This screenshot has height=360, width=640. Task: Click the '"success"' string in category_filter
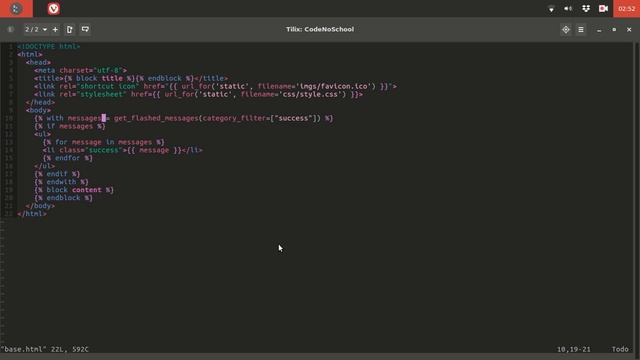click(293, 118)
